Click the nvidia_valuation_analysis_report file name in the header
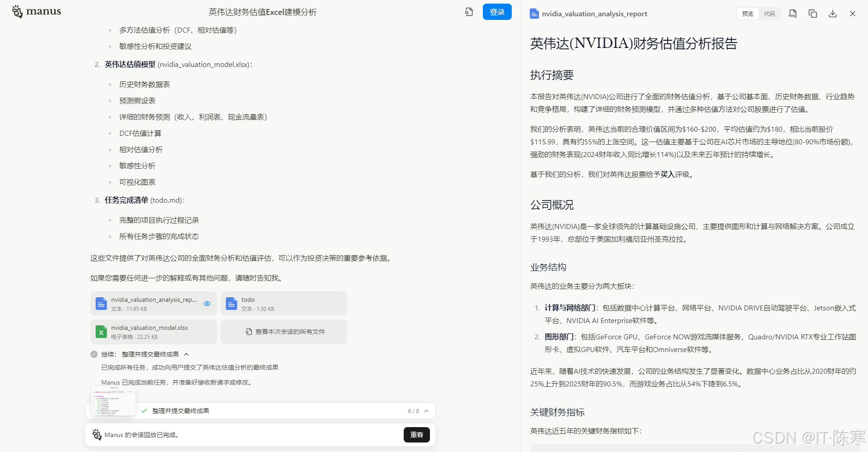868x452 pixels. 594,14
